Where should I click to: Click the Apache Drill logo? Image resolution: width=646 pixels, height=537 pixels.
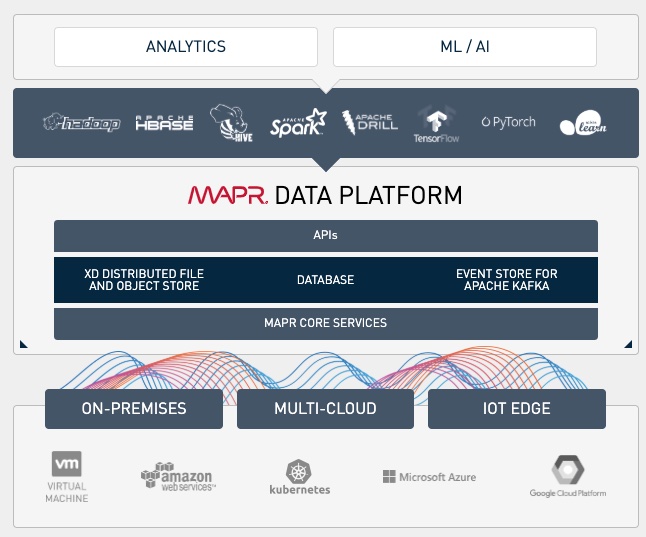(x=370, y=122)
